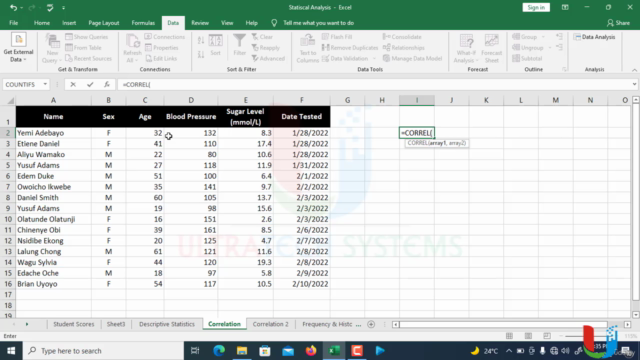The width and height of the screenshot is (640, 360).
Task: Open Manage Data Model
Action: point(412,58)
